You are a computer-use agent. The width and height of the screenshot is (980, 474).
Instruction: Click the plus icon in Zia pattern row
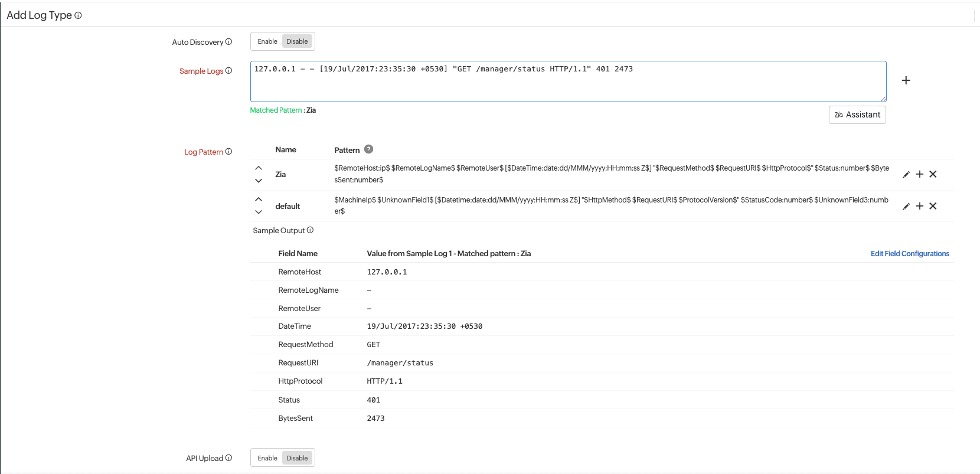(919, 174)
